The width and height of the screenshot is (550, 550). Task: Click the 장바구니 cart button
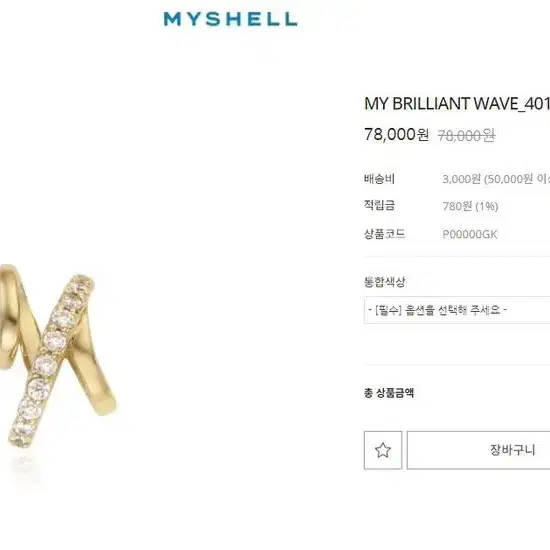(x=478, y=450)
